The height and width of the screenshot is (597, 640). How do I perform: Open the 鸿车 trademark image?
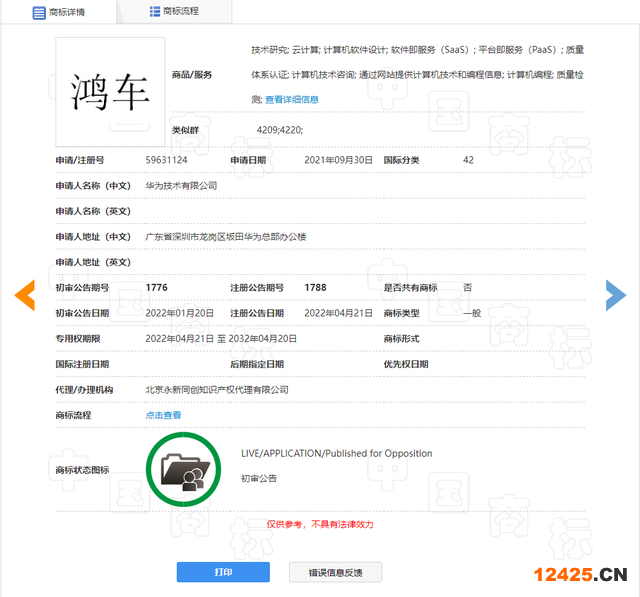click(x=110, y=92)
